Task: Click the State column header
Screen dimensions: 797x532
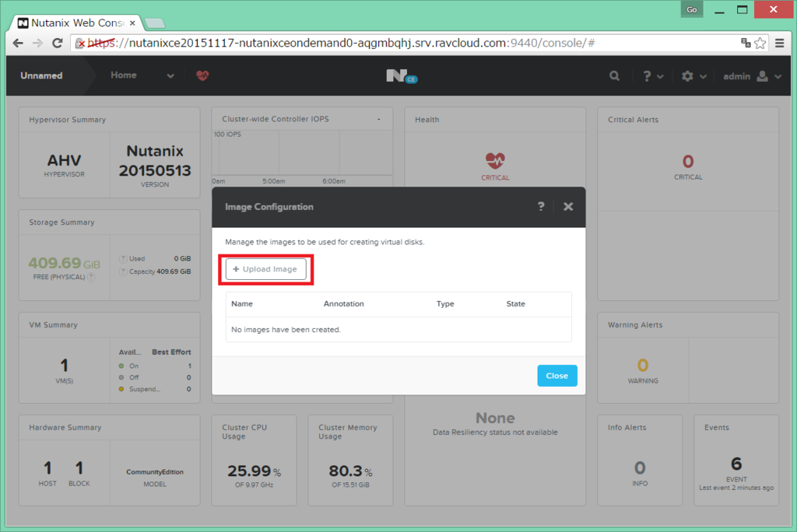Action: pos(515,304)
